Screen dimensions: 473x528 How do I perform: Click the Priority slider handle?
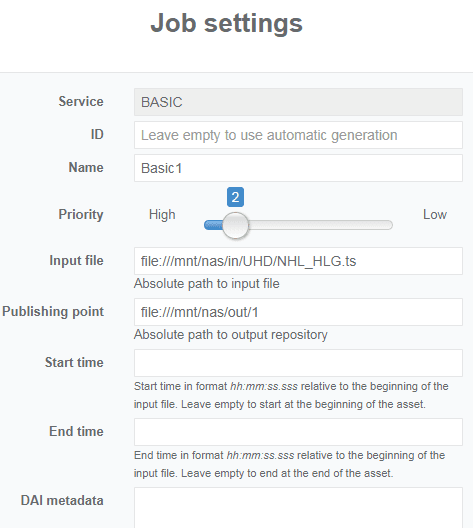(235, 225)
